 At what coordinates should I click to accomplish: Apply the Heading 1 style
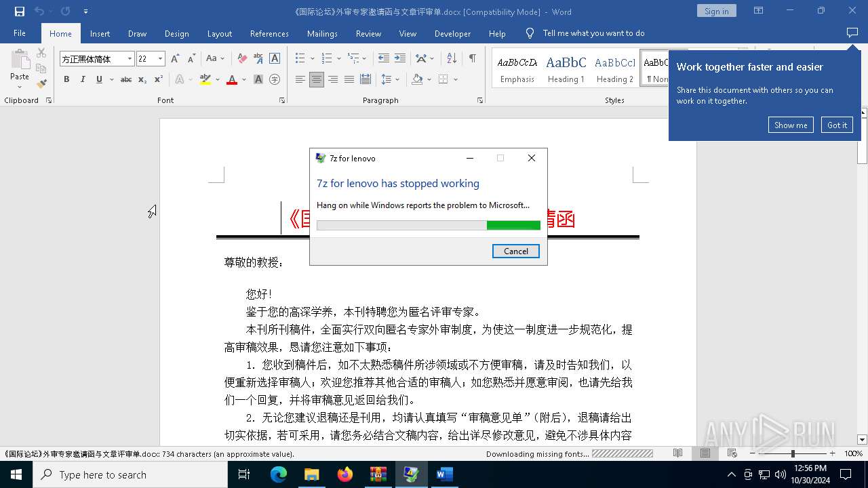[566, 69]
